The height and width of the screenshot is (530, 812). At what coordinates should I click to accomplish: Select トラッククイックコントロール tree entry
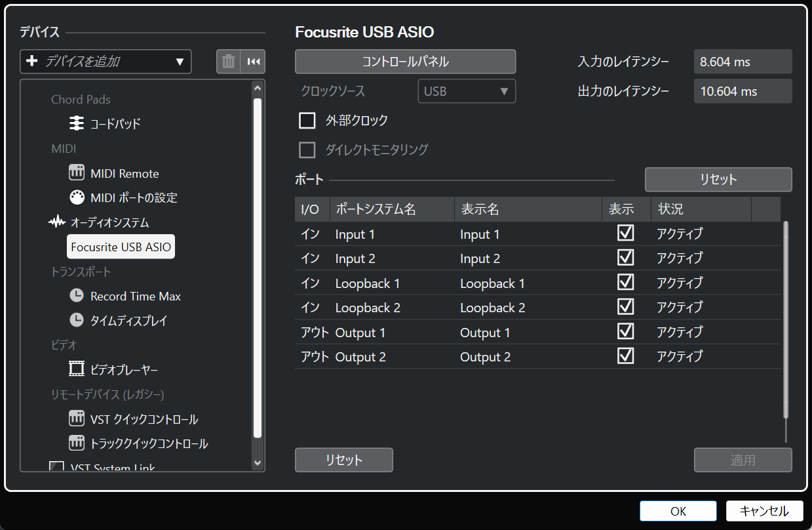[149, 443]
